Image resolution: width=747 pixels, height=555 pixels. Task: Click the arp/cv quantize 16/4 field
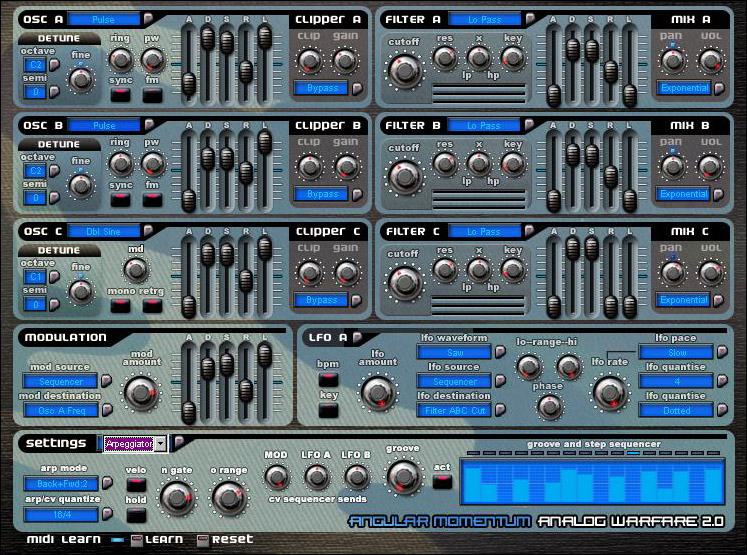(61, 515)
